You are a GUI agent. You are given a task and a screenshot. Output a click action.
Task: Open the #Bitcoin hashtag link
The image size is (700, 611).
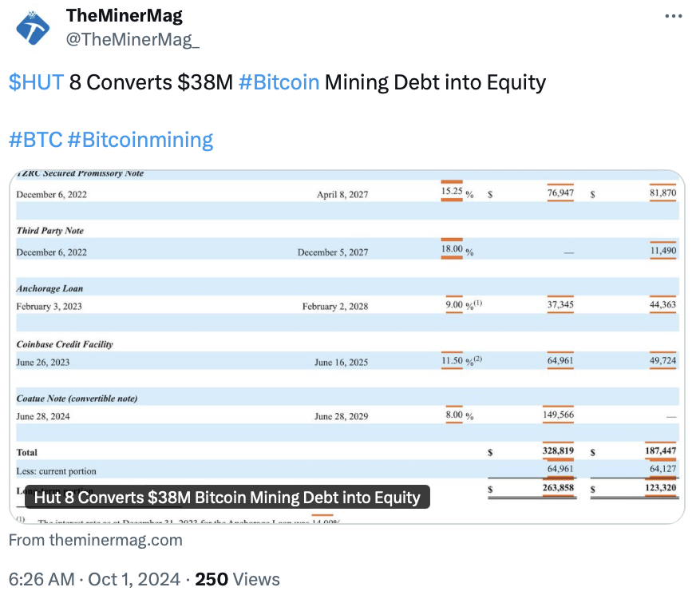(x=278, y=81)
